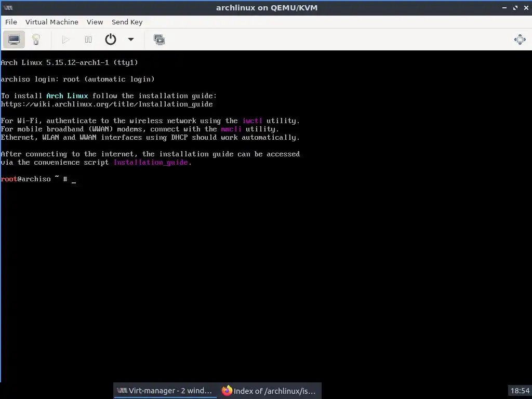
Task: Click the cyan Arch Linux text
Action: [67, 96]
